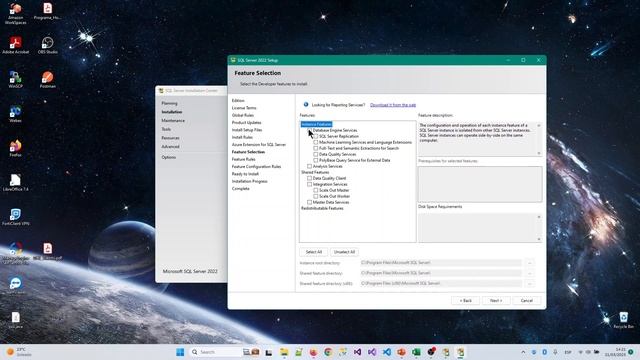Image resolution: width=640 pixels, height=360 pixels.
Task: Go back with the Back button
Action: 465,300
